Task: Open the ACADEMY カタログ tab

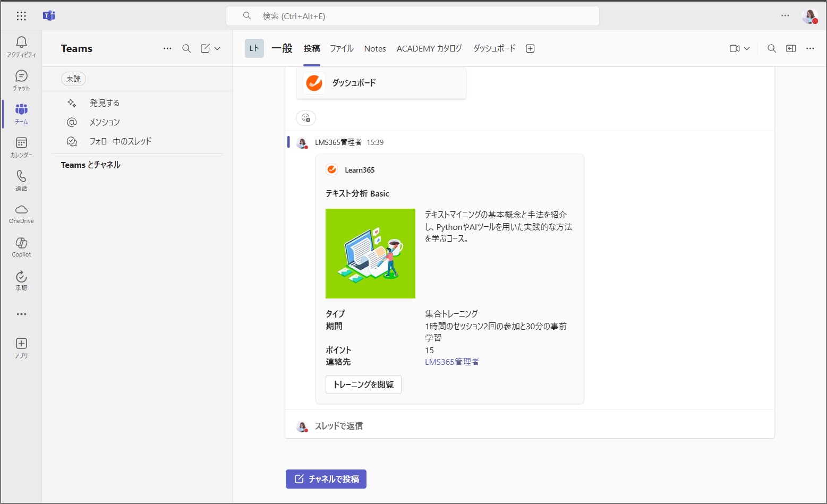Action: (429, 48)
